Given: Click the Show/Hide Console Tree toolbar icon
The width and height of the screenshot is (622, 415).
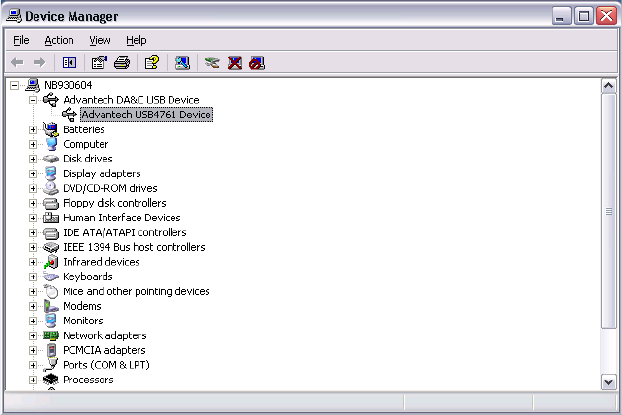Looking at the screenshot, I should coord(71,62).
